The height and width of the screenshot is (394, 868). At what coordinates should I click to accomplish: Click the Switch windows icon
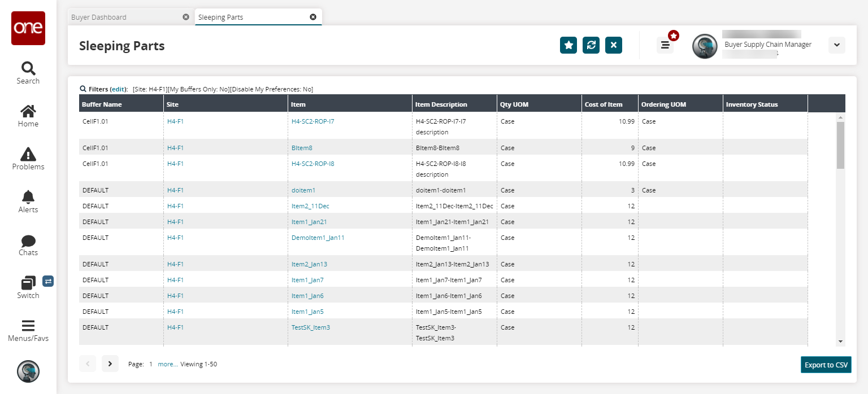tap(28, 283)
